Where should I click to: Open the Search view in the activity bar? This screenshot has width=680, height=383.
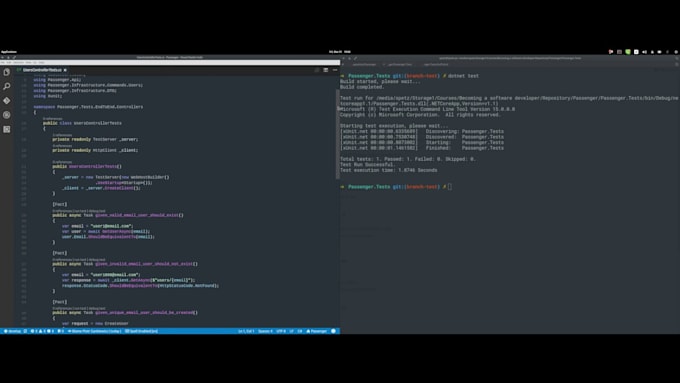(7, 86)
